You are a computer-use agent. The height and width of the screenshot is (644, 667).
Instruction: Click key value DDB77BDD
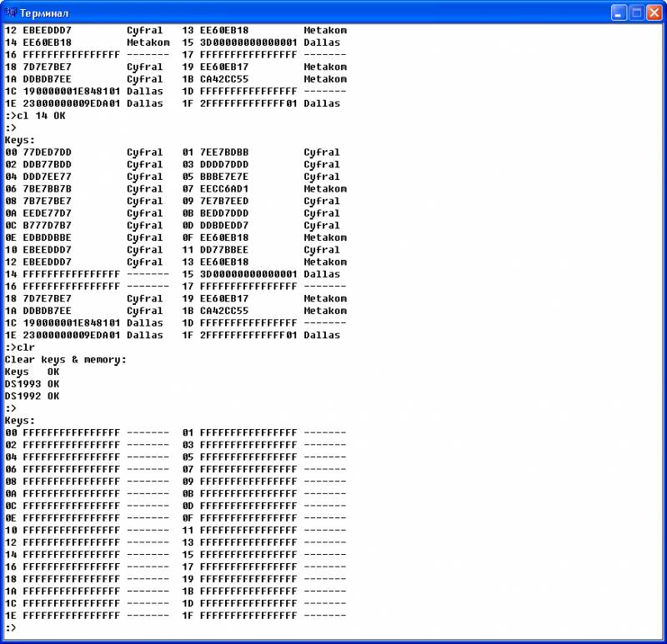(48, 164)
